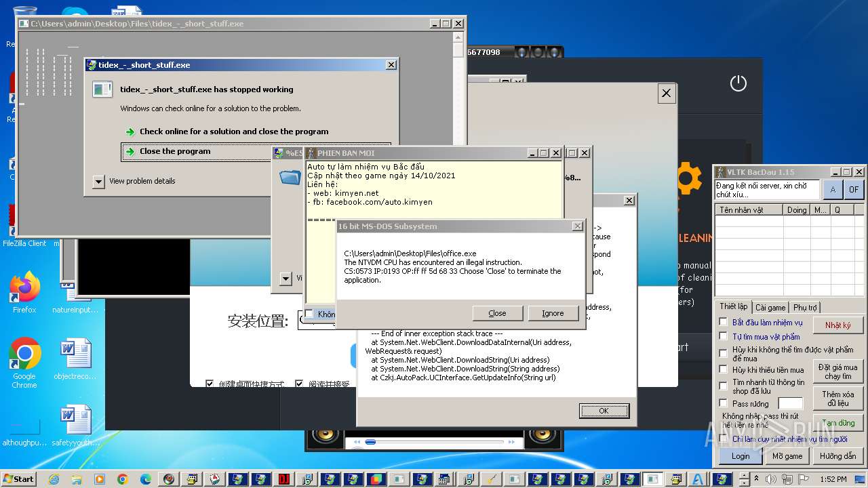The height and width of the screenshot is (488, 868).
Task: Open the safetyyouth Word document icon
Action: 75,426
